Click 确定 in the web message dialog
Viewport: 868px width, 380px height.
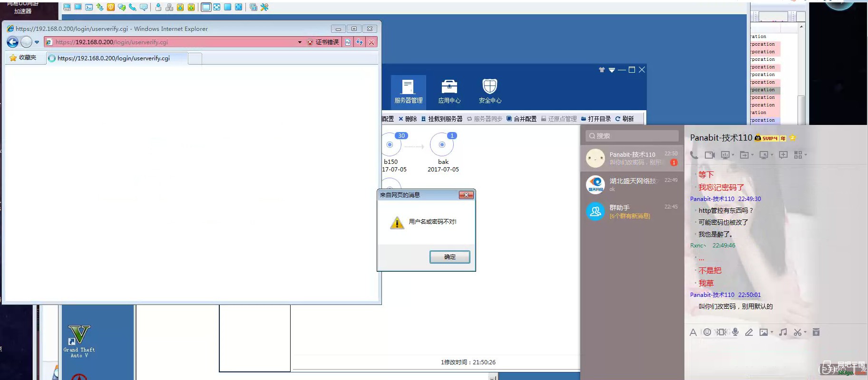point(450,257)
